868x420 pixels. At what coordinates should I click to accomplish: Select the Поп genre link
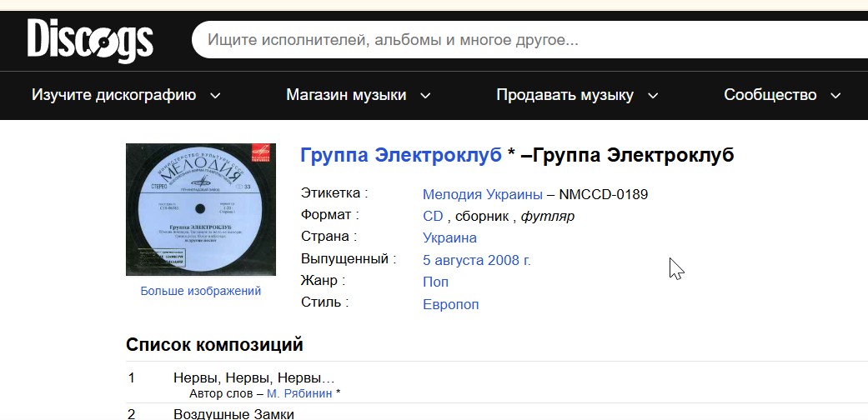(435, 282)
